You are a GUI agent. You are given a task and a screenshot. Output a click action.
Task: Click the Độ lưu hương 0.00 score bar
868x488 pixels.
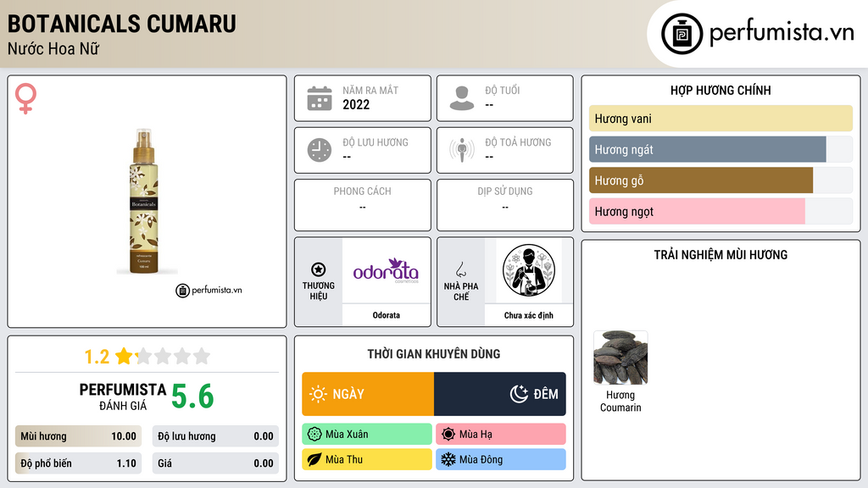pos(215,436)
